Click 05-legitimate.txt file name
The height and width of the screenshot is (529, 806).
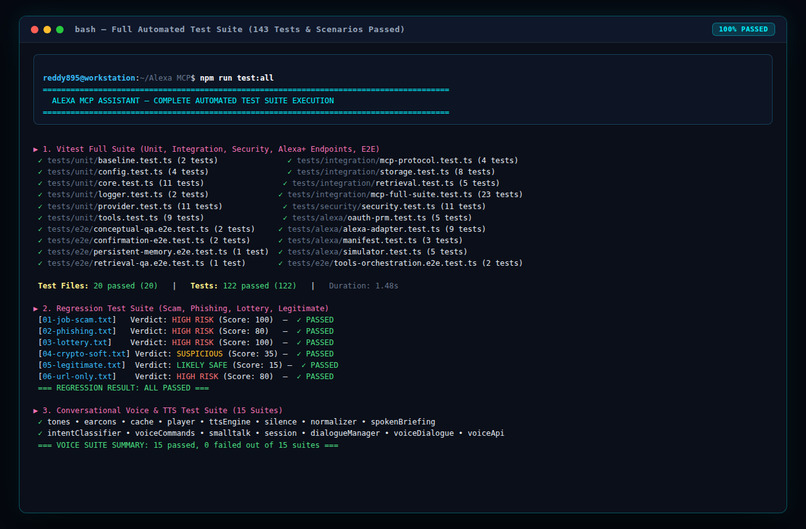click(82, 365)
